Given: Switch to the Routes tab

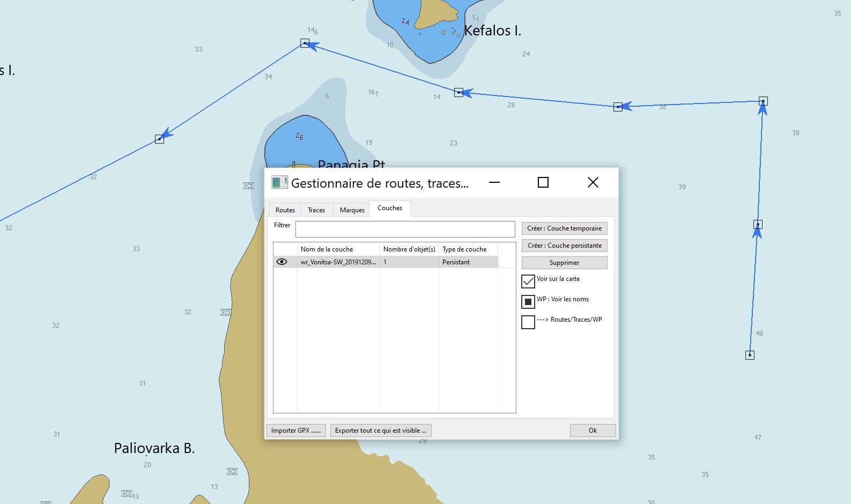Looking at the screenshot, I should (x=285, y=210).
